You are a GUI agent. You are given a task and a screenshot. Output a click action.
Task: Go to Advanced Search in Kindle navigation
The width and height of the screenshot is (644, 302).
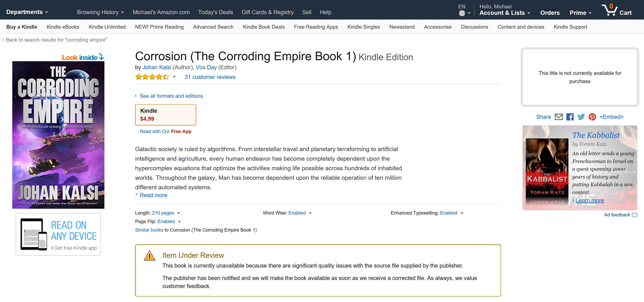click(213, 27)
